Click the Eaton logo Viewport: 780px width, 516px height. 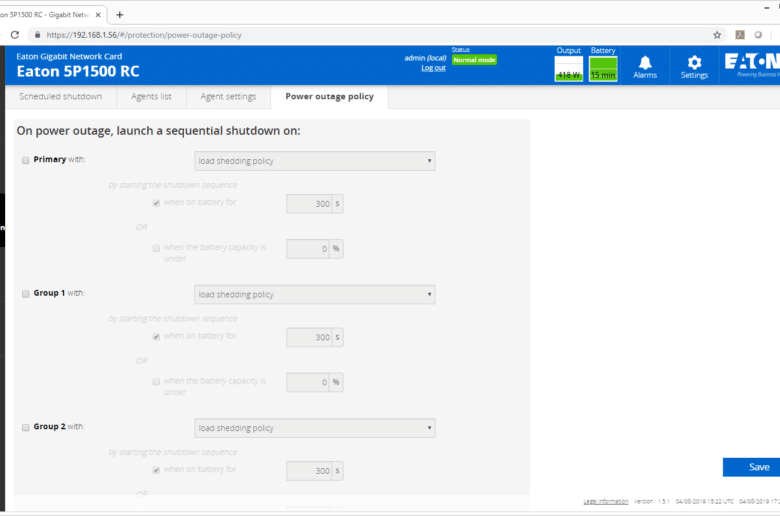pos(752,65)
